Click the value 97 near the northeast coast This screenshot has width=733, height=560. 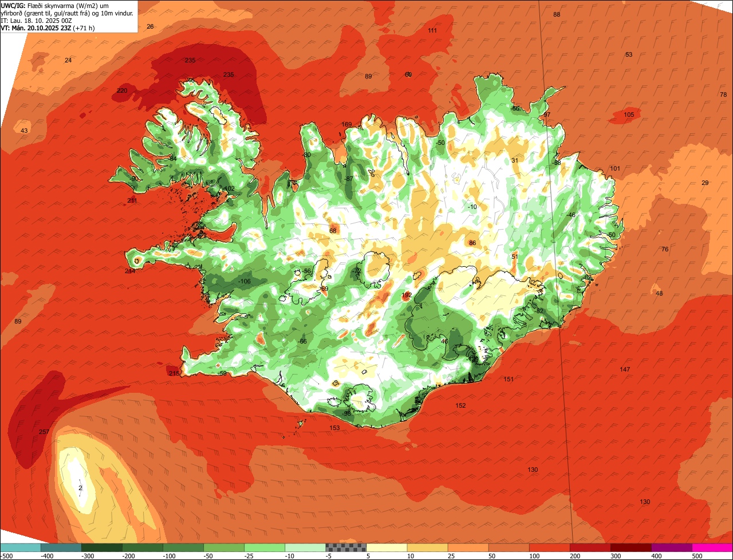coord(547,115)
